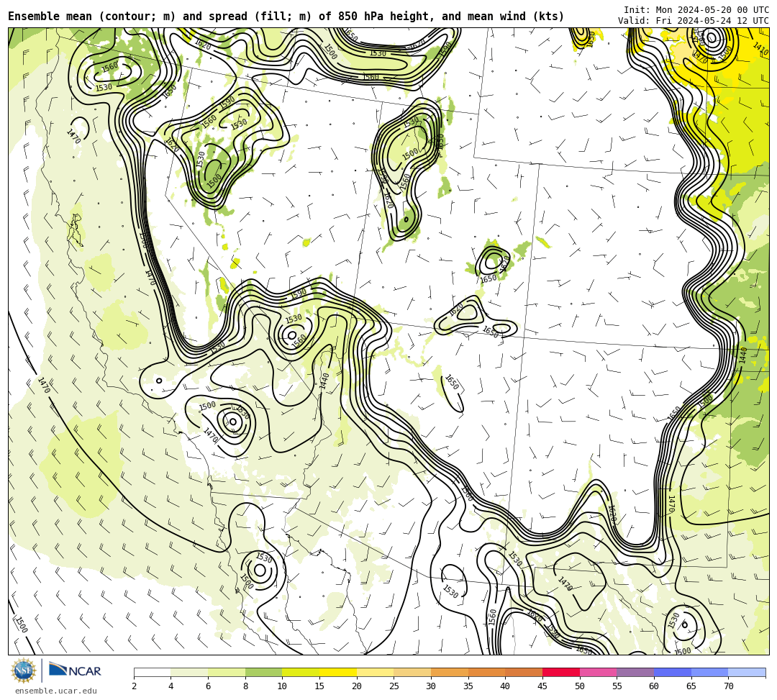Choose the dark orange 35-40 m swatch
The image size is (777, 700).
point(486,672)
